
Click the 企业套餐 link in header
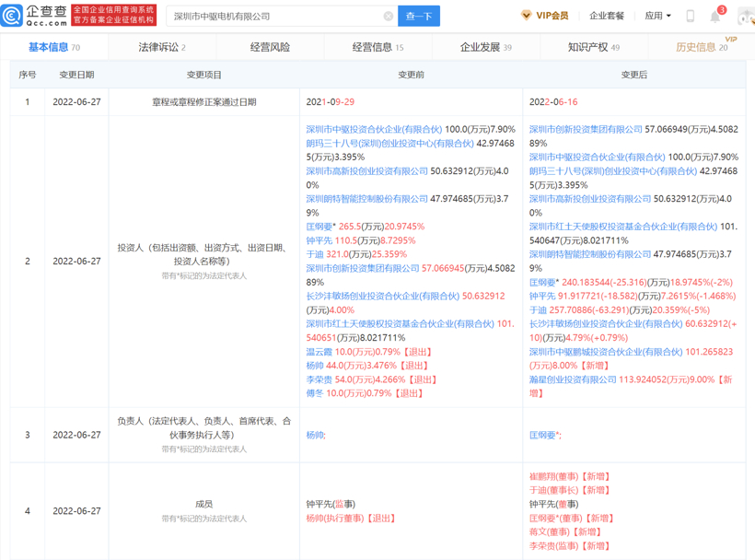click(x=607, y=16)
